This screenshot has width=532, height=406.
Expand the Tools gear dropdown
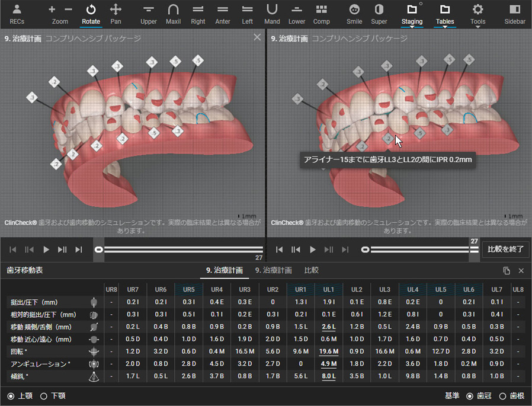(x=477, y=14)
